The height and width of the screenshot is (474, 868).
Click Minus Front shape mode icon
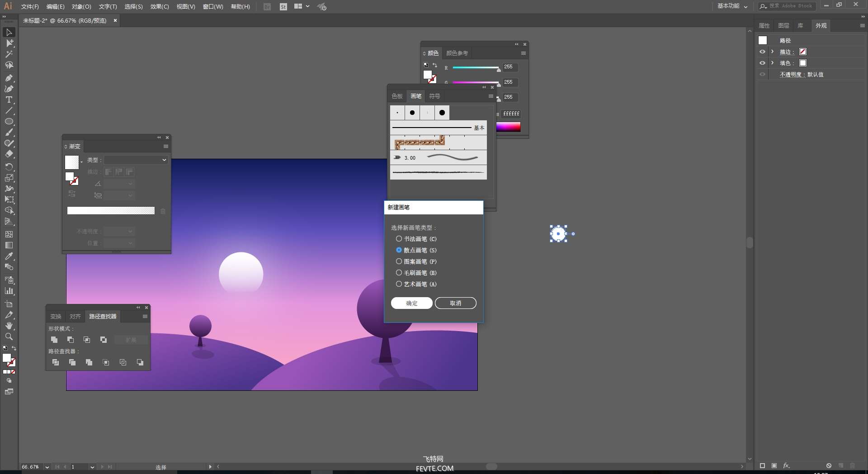pos(71,340)
